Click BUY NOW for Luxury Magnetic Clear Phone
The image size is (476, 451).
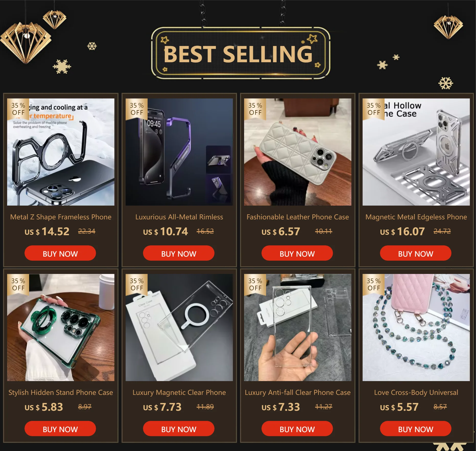[x=179, y=429]
